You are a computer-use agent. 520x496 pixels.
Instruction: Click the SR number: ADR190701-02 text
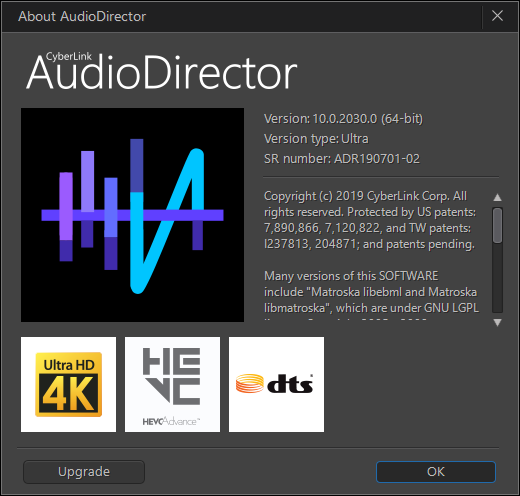click(342, 159)
